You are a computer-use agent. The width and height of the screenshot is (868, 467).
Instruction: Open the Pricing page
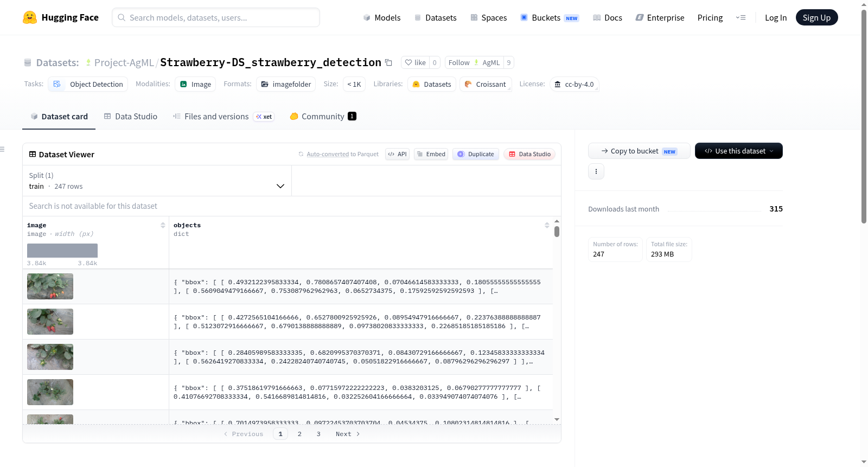click(x=710, y=17)
